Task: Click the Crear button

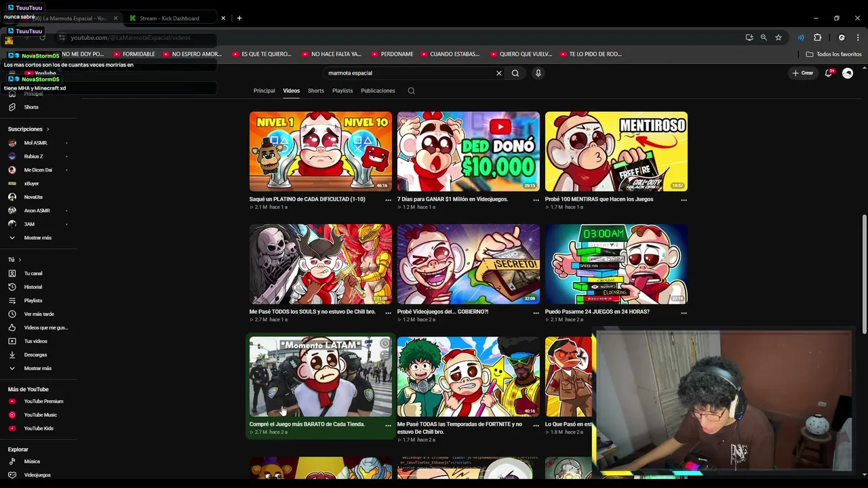Action: coord(803,73)
